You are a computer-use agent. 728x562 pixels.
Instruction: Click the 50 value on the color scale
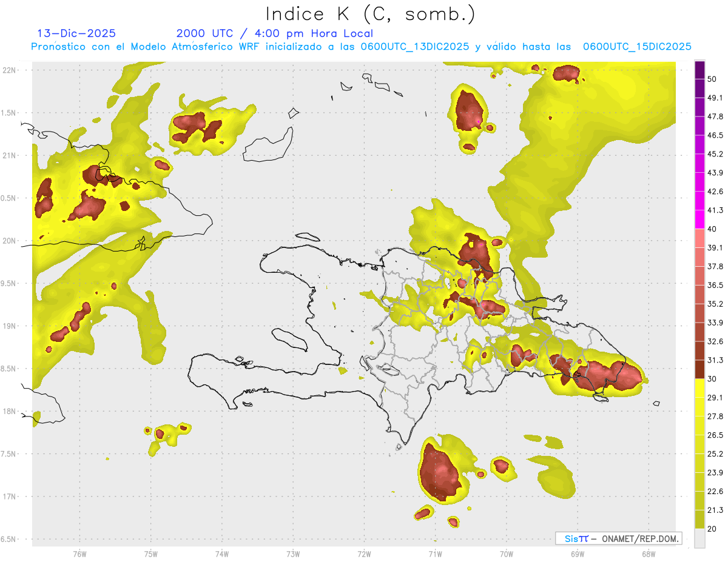click(713, 79)
